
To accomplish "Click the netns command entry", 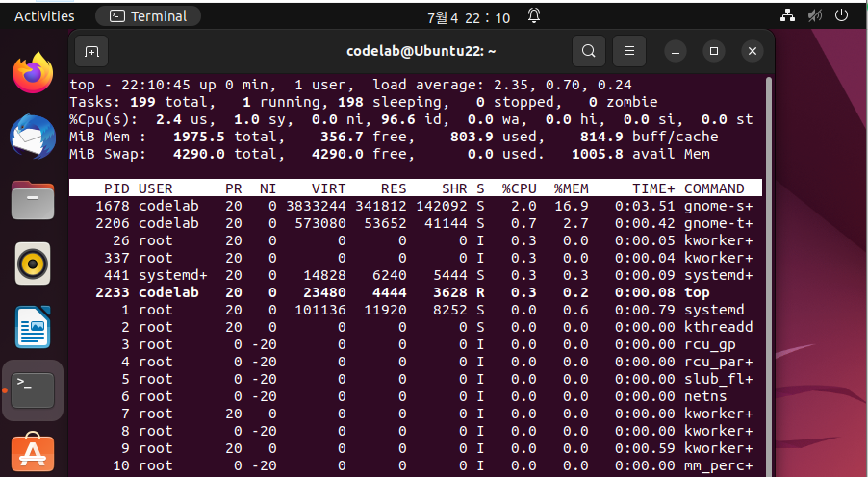I will click(x=705, y=396).
